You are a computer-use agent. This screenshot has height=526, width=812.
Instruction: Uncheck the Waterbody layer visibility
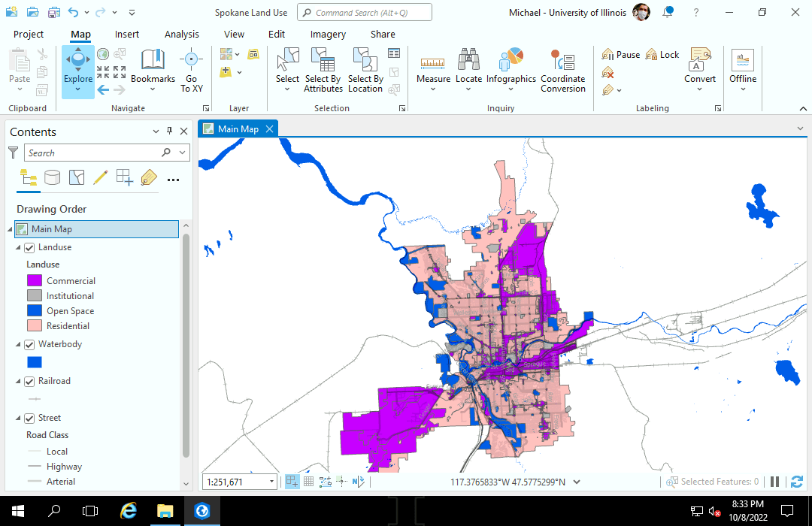pos(29,344)
